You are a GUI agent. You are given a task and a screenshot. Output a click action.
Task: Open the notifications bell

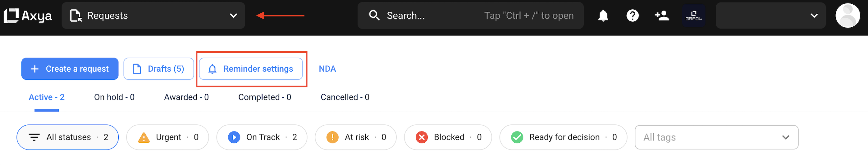click(x=603, y=16)
